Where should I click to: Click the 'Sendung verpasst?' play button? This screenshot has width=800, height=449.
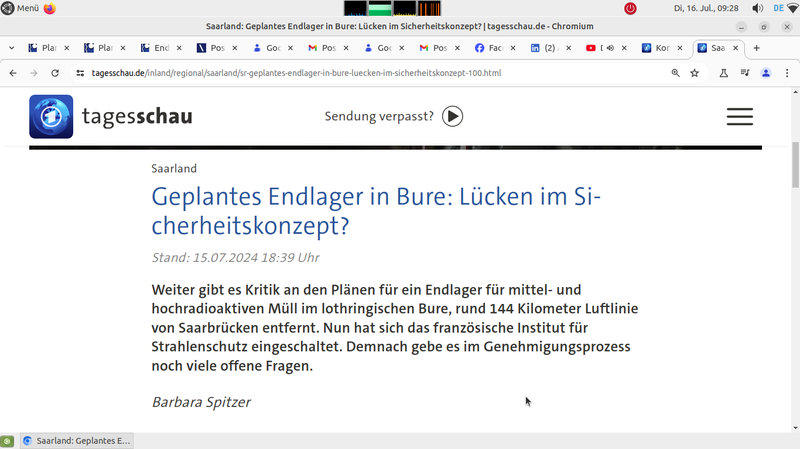click(452, 116)
